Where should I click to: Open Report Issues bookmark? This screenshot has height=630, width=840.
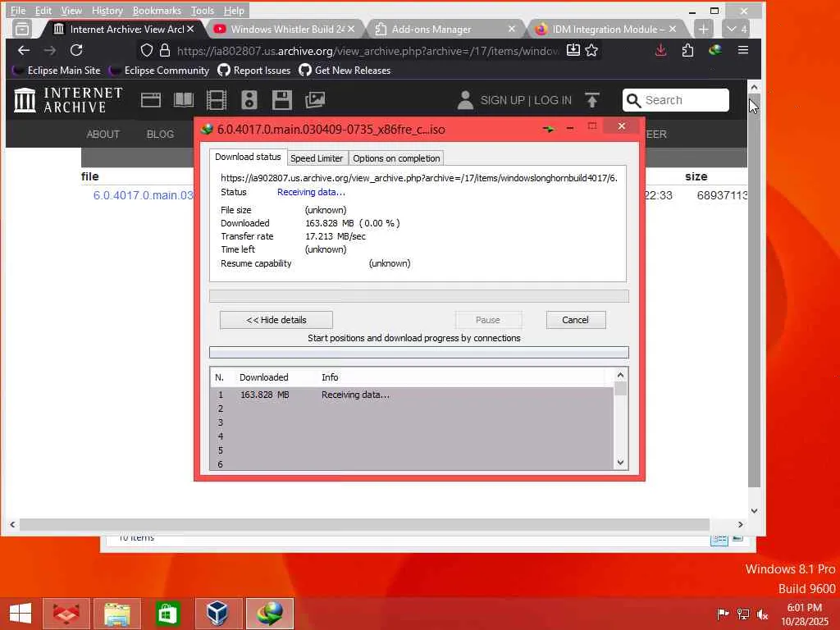[x=254, y=71]
